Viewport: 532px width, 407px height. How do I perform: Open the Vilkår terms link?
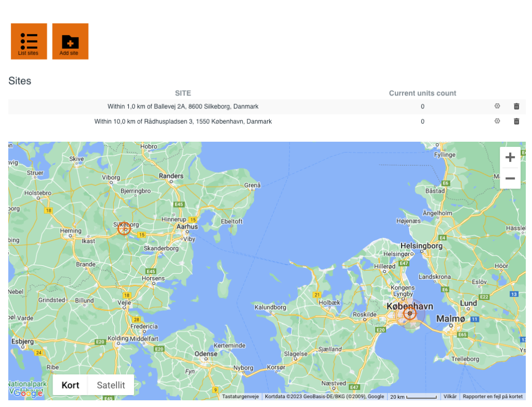450,397
